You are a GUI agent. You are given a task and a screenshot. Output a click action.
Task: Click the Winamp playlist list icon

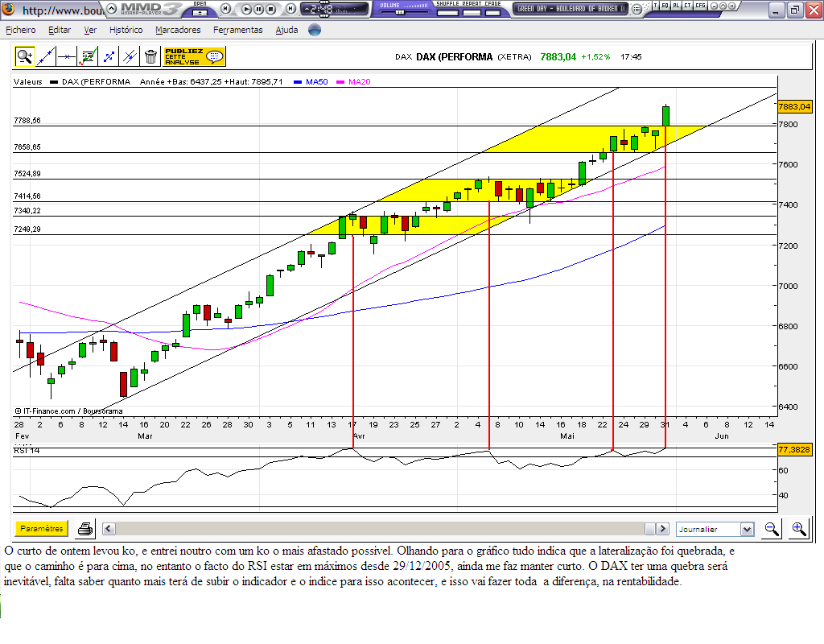pos(637,9)
